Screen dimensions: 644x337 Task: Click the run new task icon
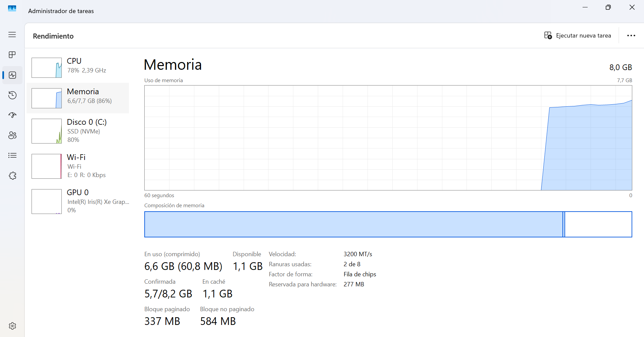point(548,36)
